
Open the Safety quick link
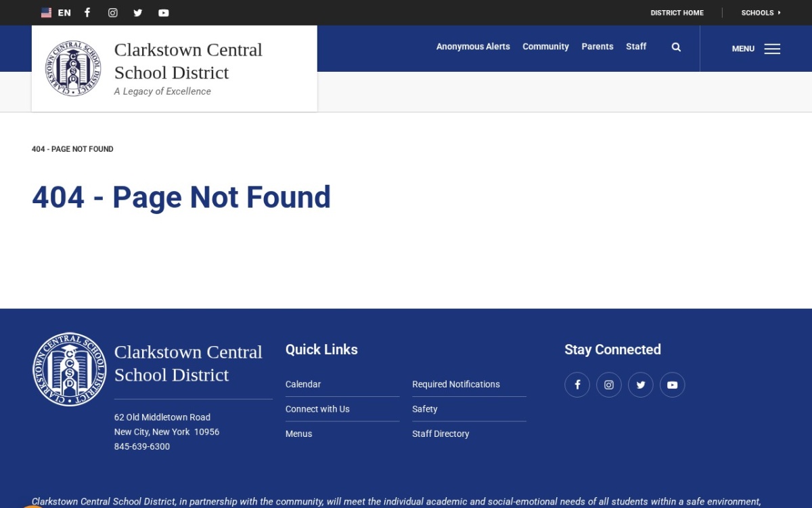point(425,409)
